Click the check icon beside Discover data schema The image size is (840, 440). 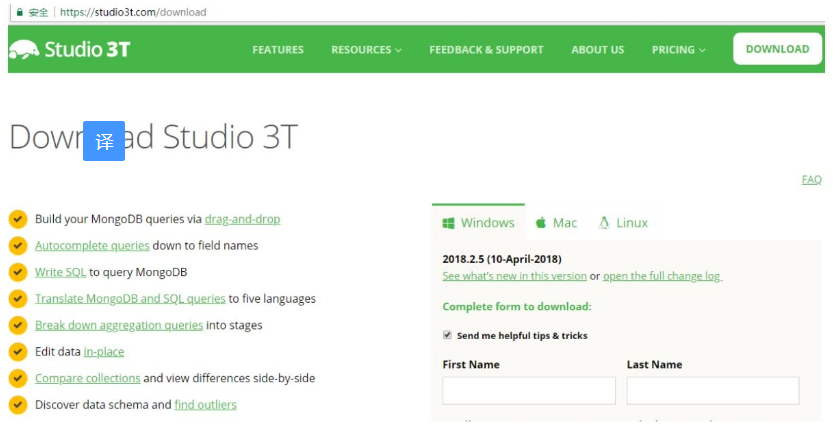pos(18,404)
